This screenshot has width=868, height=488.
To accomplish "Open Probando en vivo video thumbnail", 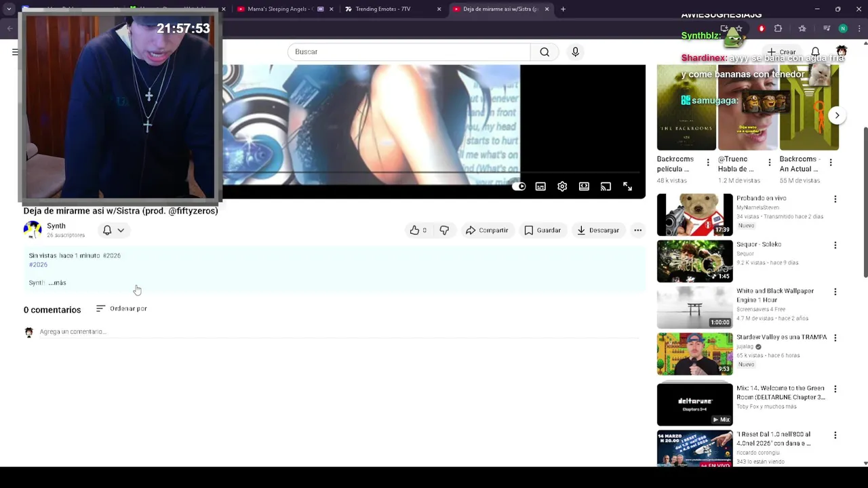I will click(694, 215).
